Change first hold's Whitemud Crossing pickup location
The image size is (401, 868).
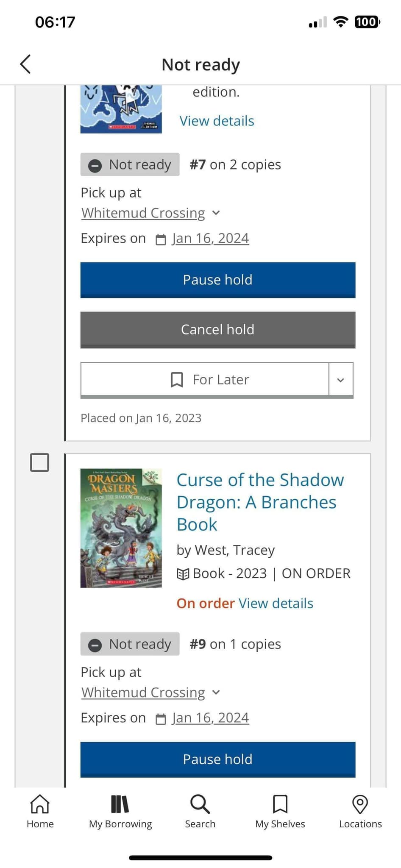pyautogui.click(x=150, y=213)
